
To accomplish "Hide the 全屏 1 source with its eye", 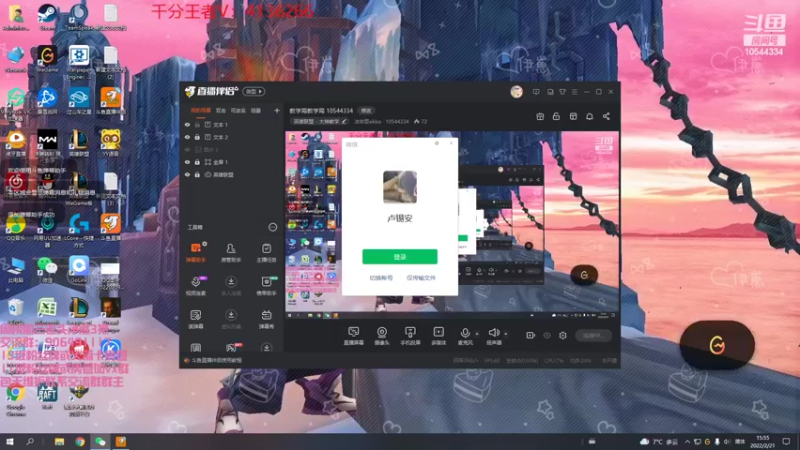I will point(187,162).
